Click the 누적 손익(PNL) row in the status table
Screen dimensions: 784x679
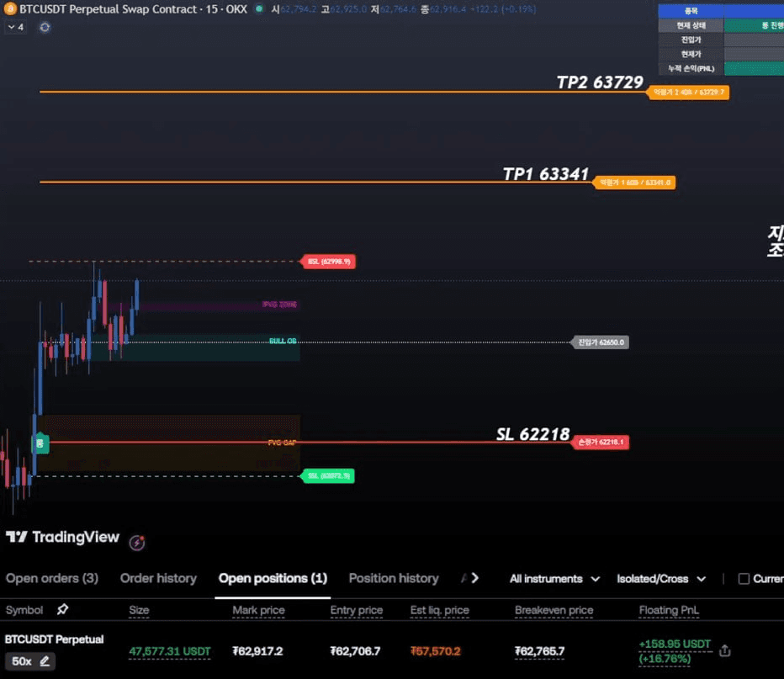point(721,68)
